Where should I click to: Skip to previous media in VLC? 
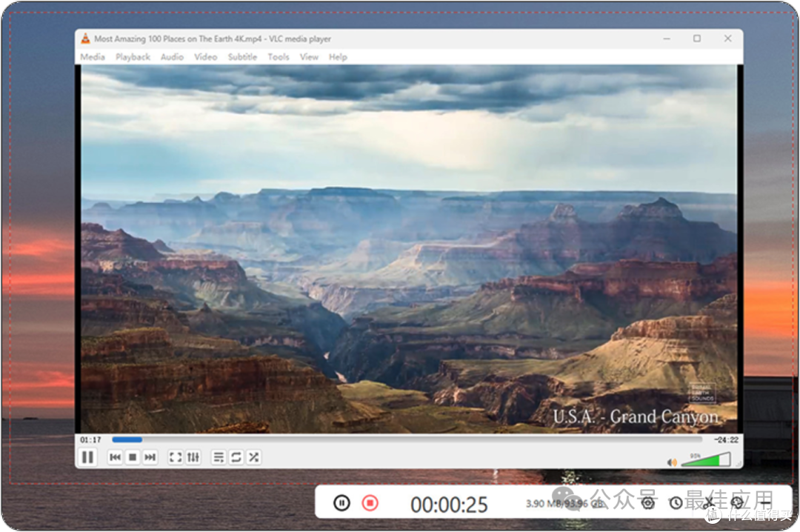tap(116, 457)
